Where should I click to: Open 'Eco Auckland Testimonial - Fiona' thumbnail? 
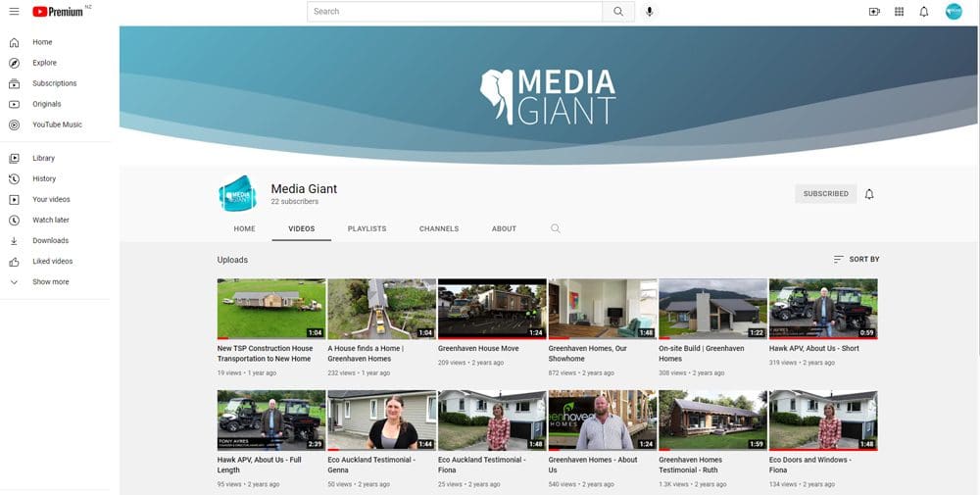pyautogui.click(x=493, y=421)
